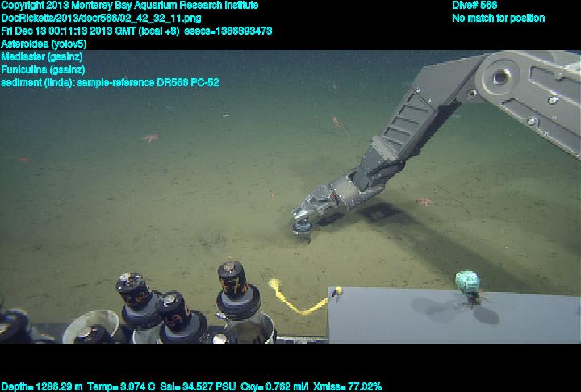Click the Monterey Bay Aquarium Research Institute copyright line
581x392 pixels.
pyautogui.click(x=130, y=6)
